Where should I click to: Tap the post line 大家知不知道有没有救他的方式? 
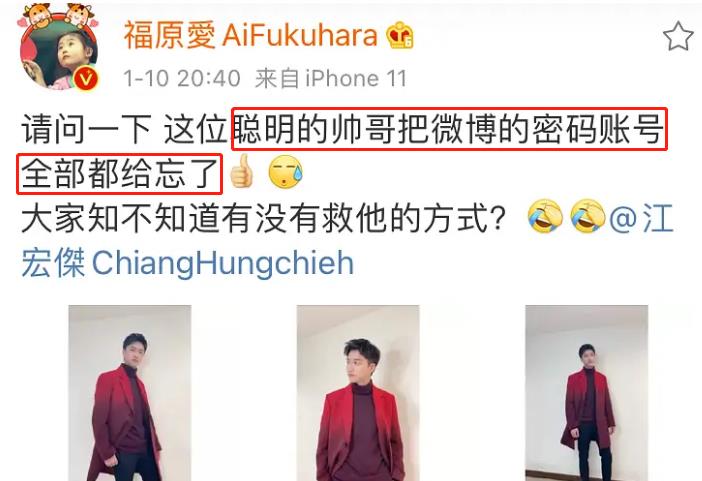point(264,219)
